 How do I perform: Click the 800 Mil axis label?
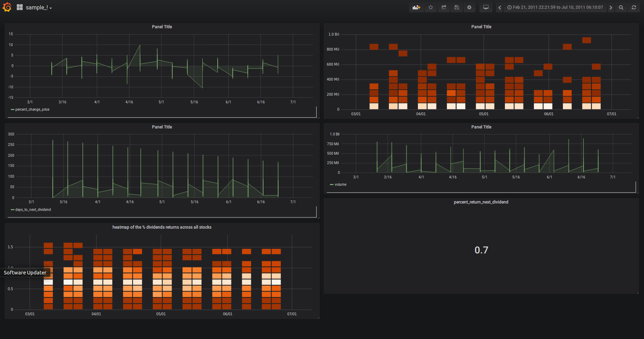point(333,50)
